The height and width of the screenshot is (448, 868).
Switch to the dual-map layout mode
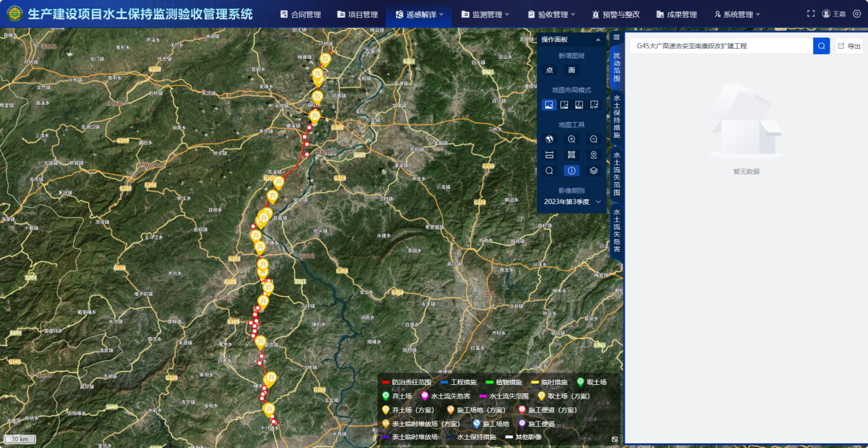[x=564, y=104]
